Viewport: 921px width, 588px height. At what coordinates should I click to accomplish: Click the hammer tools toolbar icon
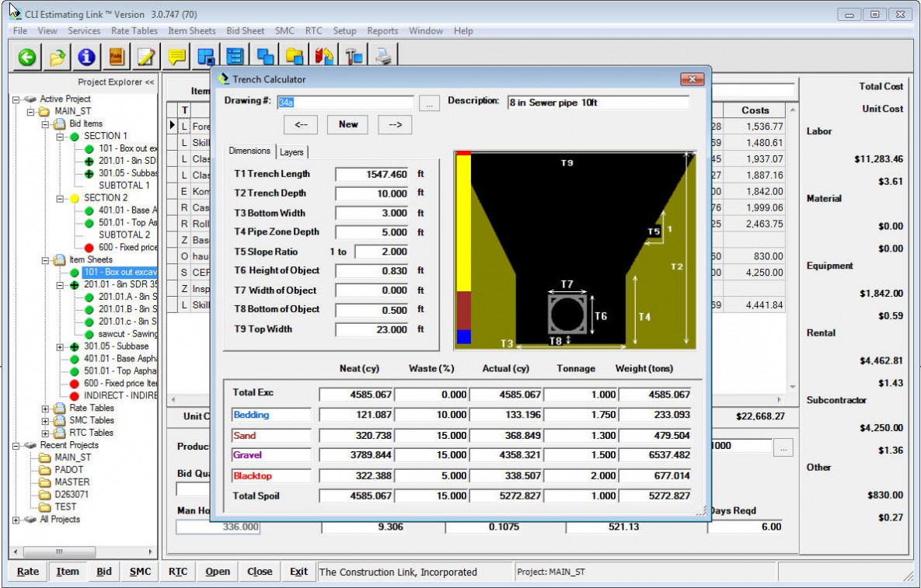(354, 57)
